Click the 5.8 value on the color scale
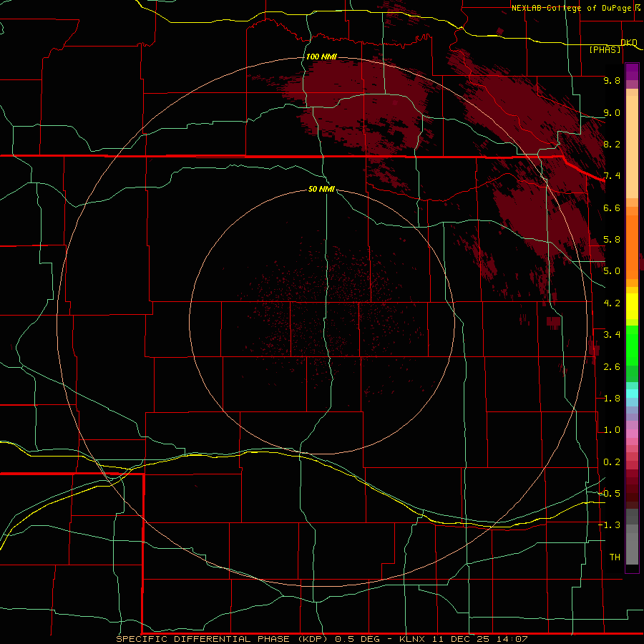 pos(612,240)
